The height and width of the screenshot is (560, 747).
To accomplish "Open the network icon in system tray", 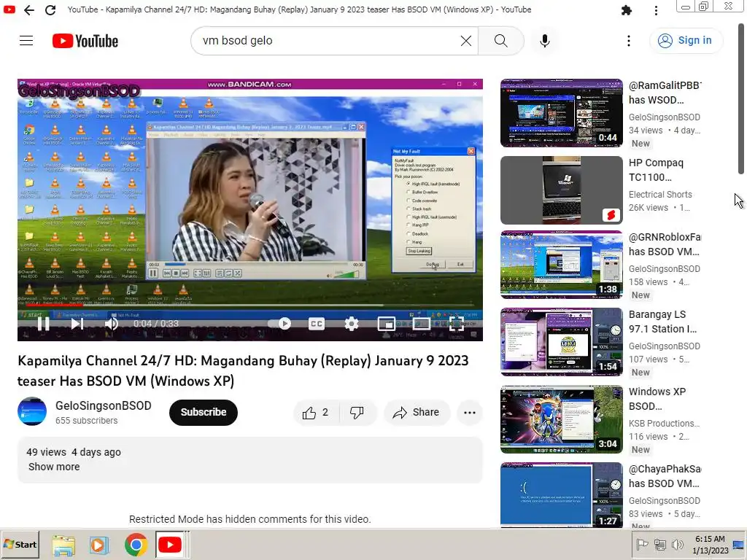I will point(659,544).
